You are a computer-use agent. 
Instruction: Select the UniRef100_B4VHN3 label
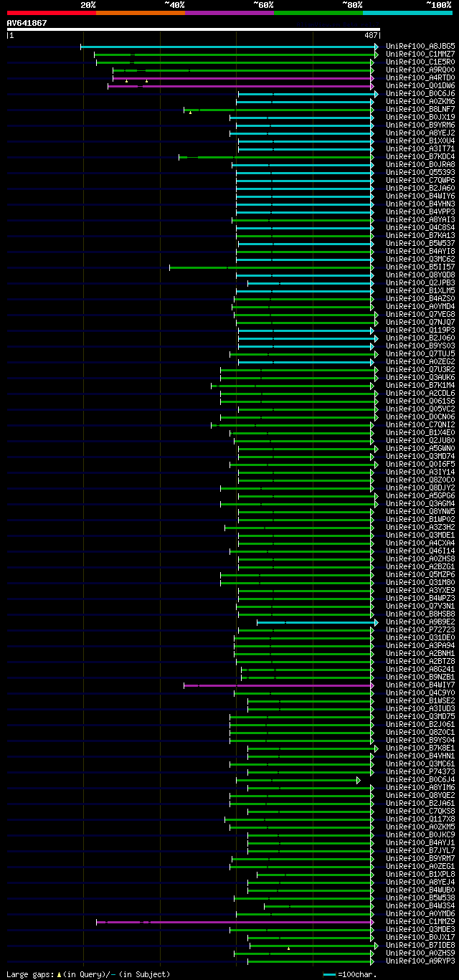pyautogui.click(x=420, y=204)
